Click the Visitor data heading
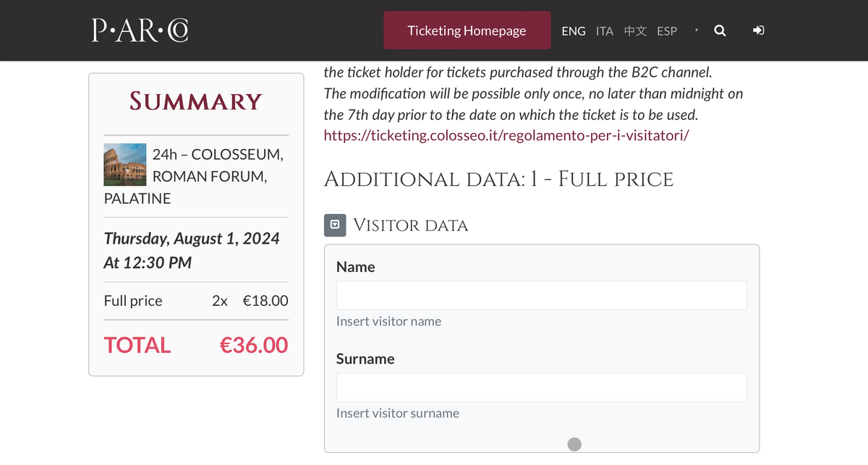The image size is (868, 465). pos(410,226)
